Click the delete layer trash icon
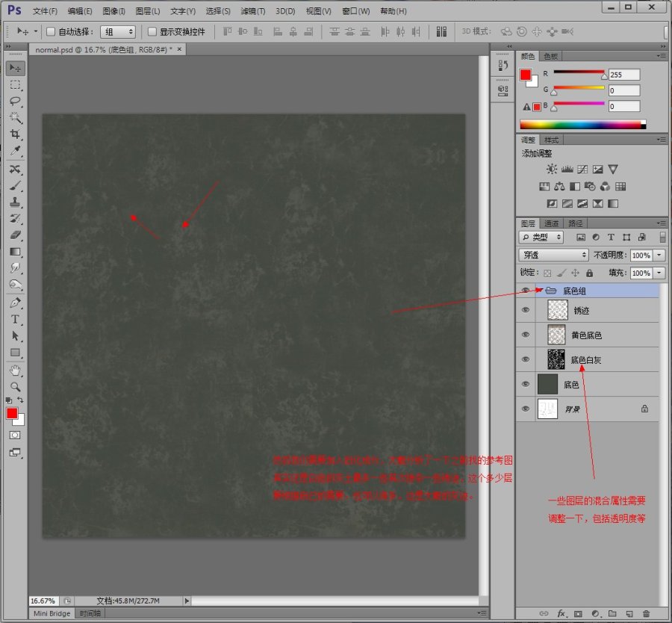Viewport: 672px width, 623px height. [647, 613]
